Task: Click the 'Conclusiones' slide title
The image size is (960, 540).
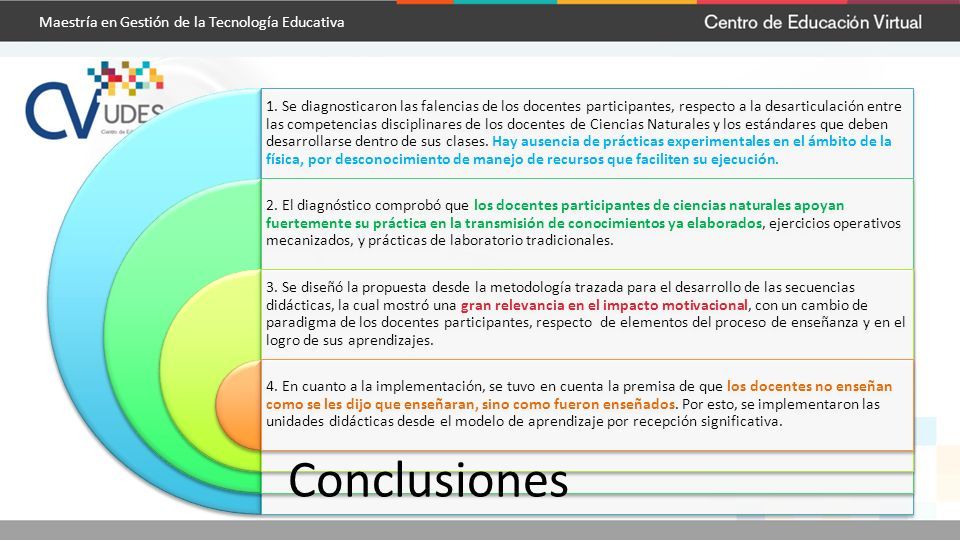Action: point(428,480)
